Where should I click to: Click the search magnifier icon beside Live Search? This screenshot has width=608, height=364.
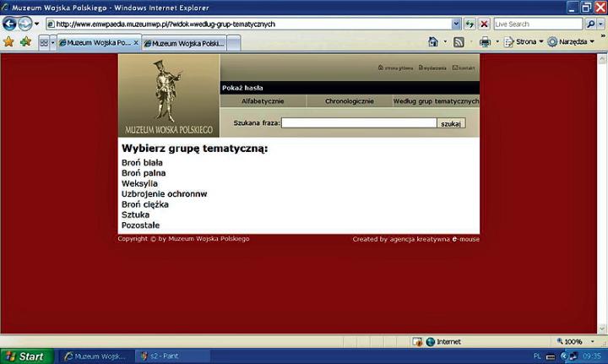590,24
